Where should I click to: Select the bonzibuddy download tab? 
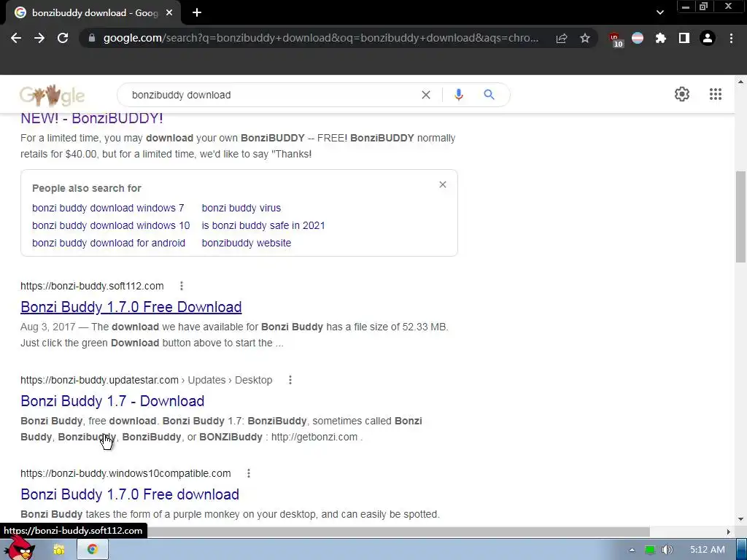pos(93,13)
